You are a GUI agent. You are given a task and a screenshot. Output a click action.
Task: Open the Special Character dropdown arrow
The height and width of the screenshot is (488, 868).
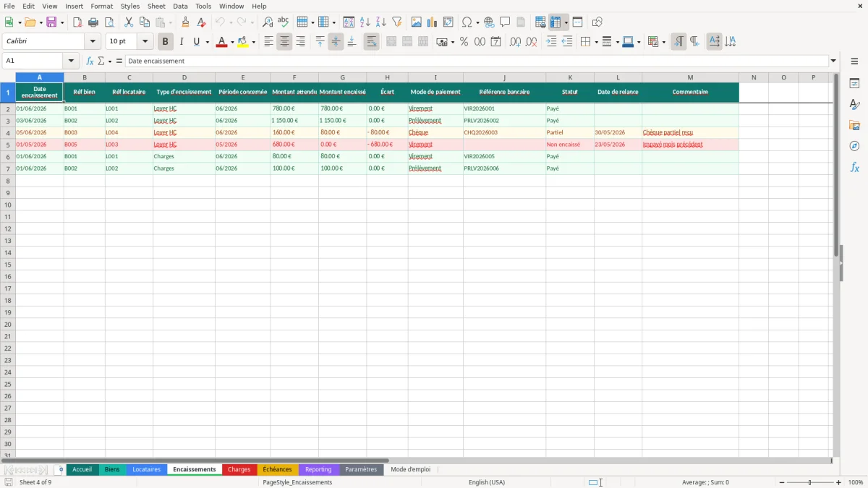tap(477, 22)
